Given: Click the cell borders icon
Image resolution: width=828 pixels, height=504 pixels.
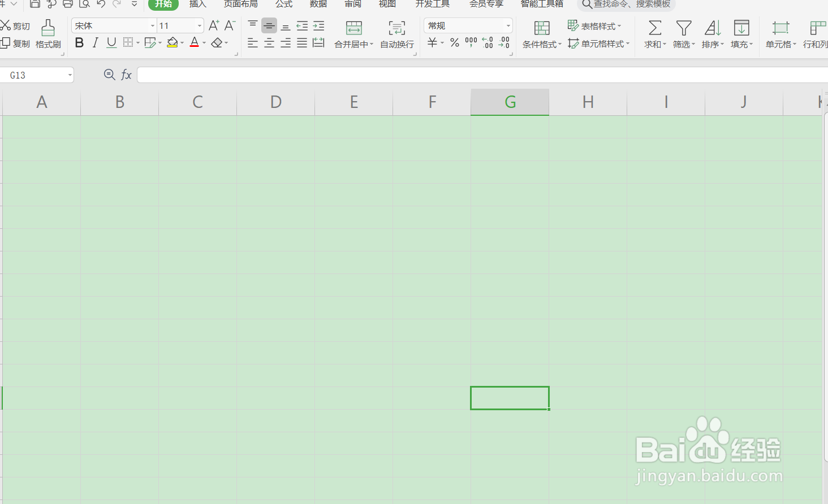Looking at the screenshot, I should 128,43.
